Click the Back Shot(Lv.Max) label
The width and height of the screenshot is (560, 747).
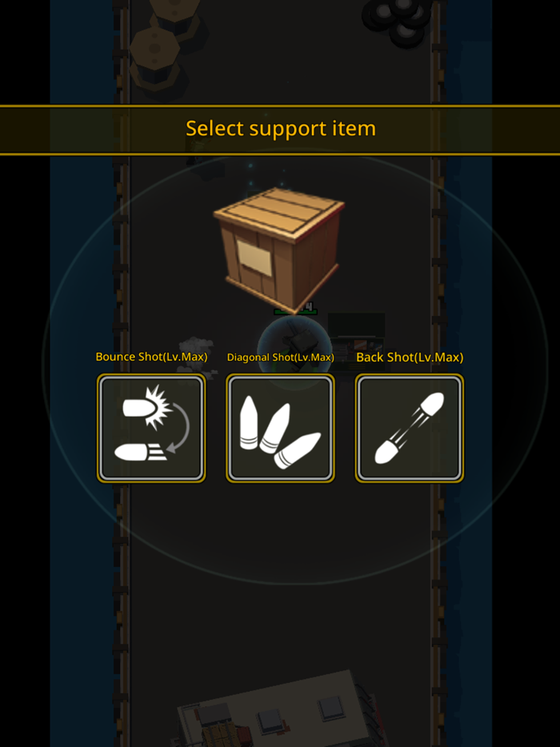click(410, 358)
